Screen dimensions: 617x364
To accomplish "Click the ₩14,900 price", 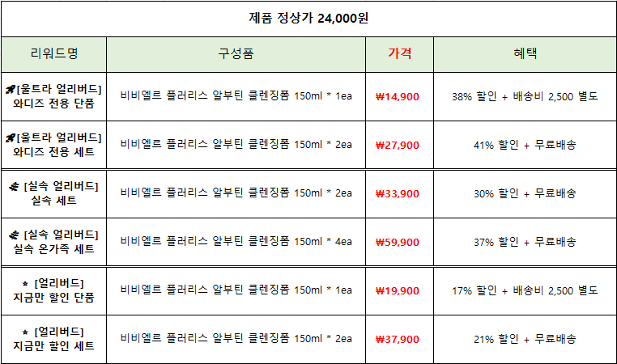I will (x=398, y=96).
